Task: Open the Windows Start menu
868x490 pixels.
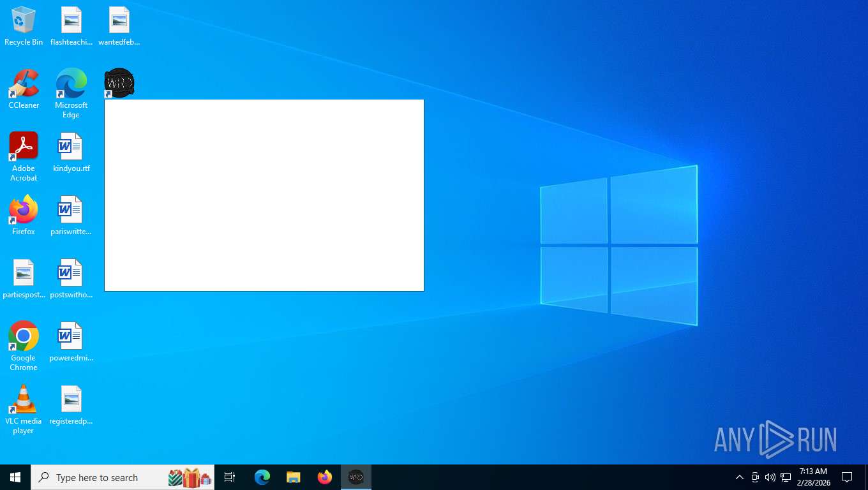Action: click(15, 477)
